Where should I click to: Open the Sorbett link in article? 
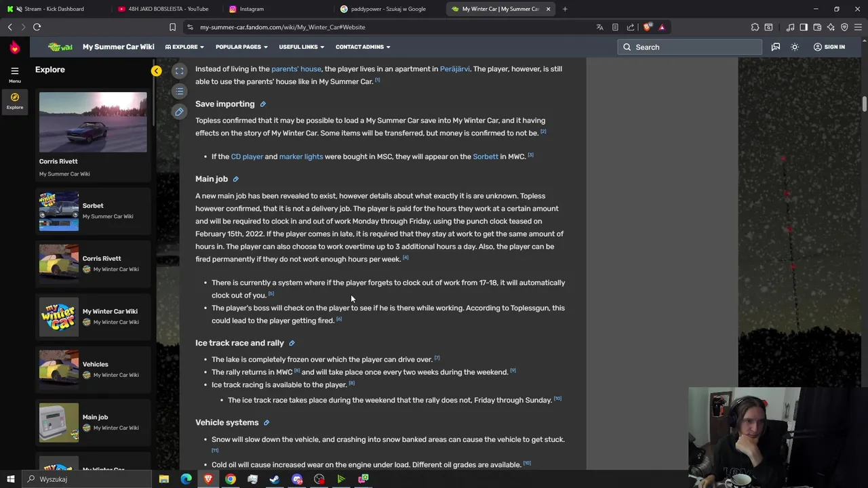point(486,157)
